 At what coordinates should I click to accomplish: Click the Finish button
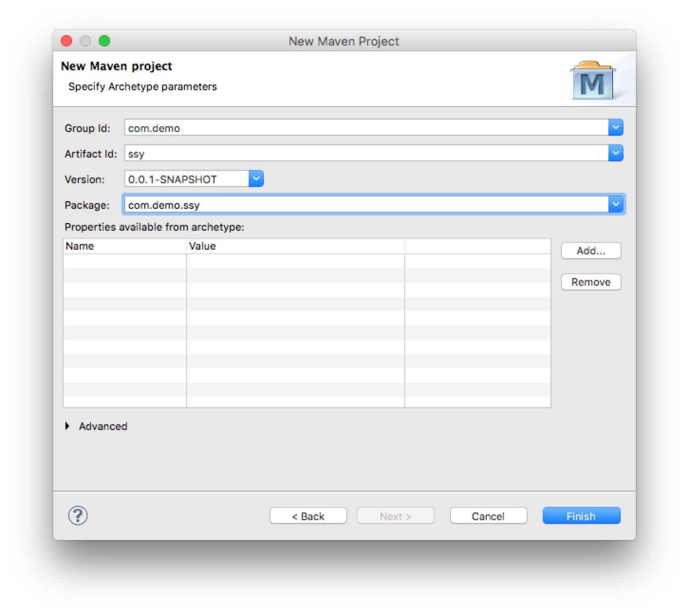pyautogui.click(x=581, y=516)
